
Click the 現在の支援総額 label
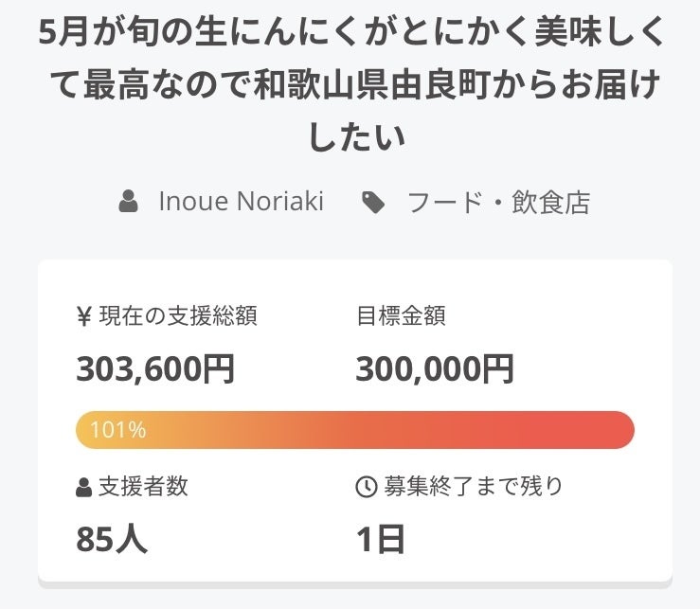[x=177, y=316]
